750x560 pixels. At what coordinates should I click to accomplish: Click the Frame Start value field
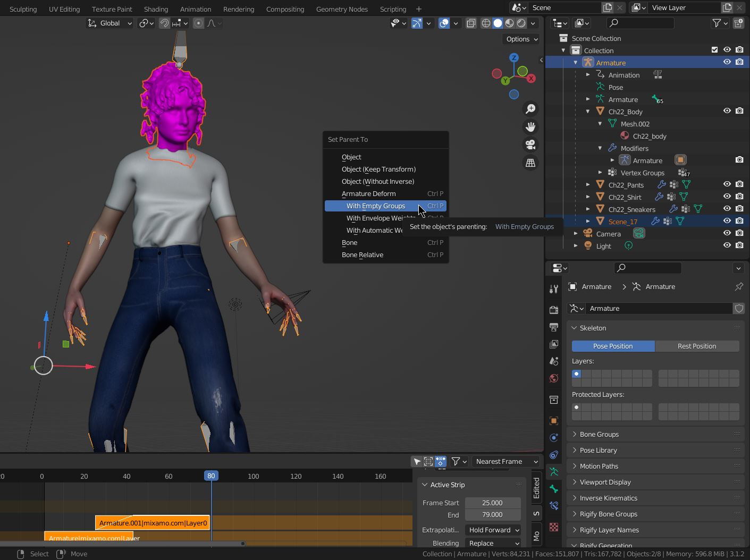[x=493, y=503]
